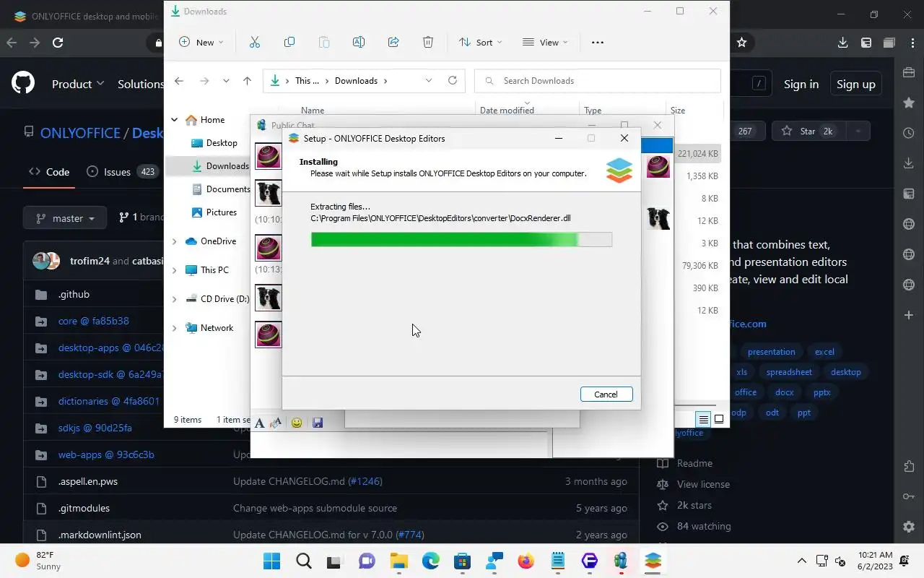Click the spreadsheet topic tag

coord(789,372)
